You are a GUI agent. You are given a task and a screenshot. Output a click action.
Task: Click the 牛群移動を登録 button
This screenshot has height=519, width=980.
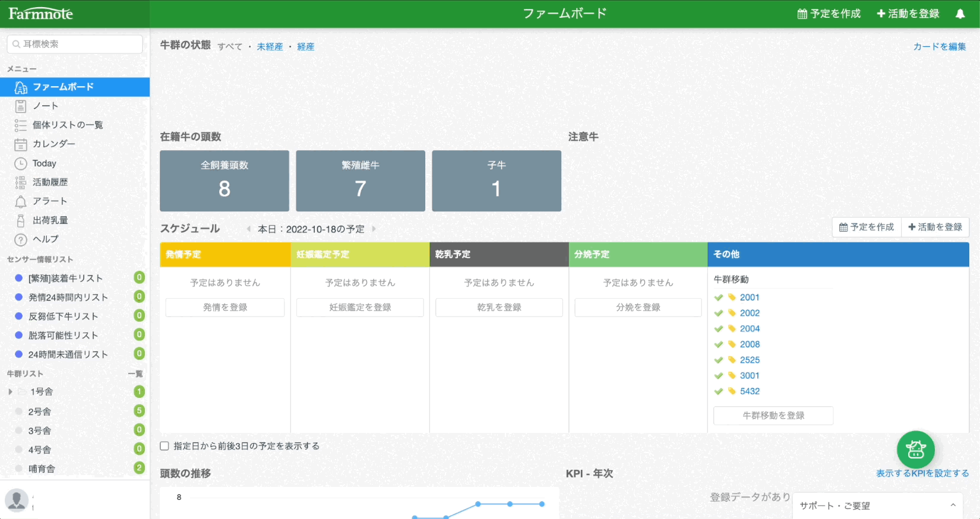point(773,416)
